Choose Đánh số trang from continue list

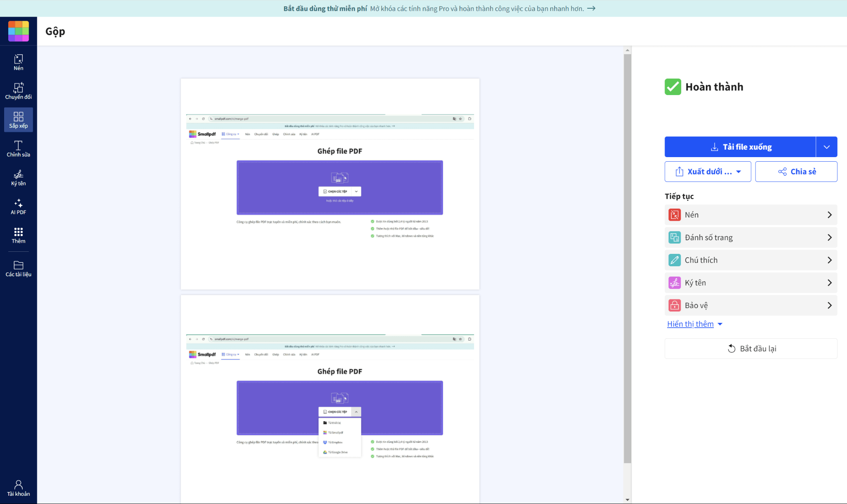(x=750, y=237)
